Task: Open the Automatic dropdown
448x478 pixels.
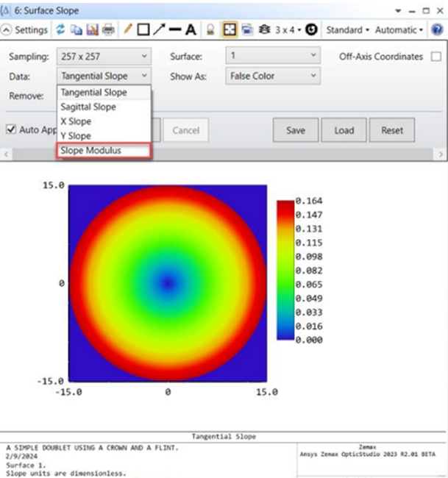Action: click(x=399, y=30)
